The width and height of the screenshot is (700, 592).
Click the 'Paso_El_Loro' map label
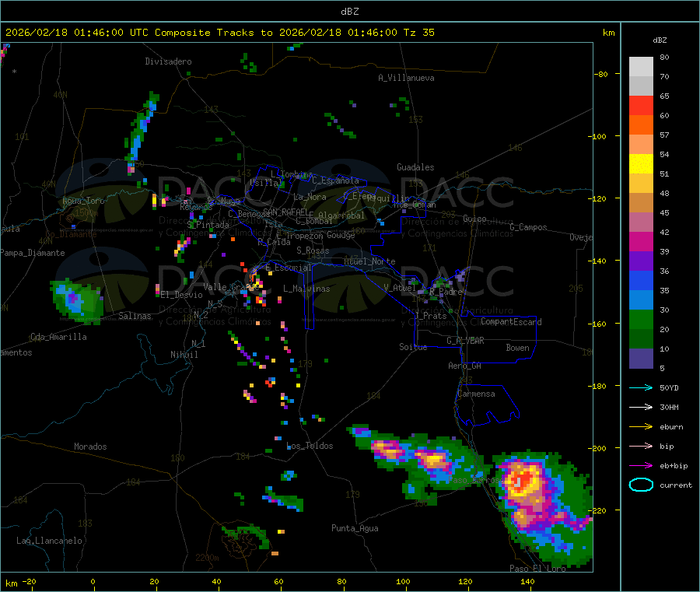point(537,569)
